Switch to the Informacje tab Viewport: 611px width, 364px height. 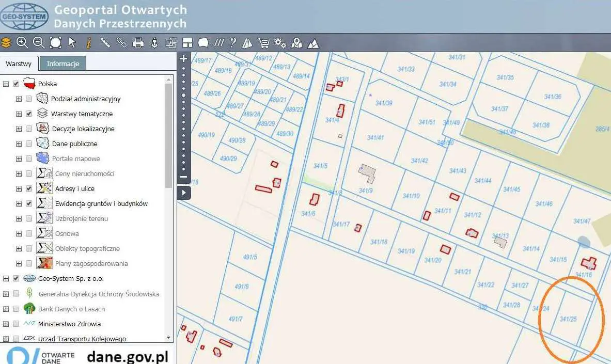pyautogui.click(x=63, y=64)
